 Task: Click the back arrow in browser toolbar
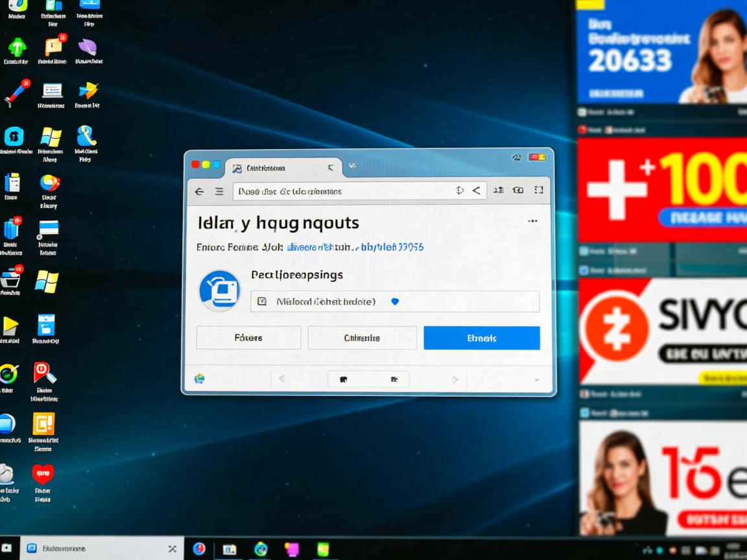[199, 191]
